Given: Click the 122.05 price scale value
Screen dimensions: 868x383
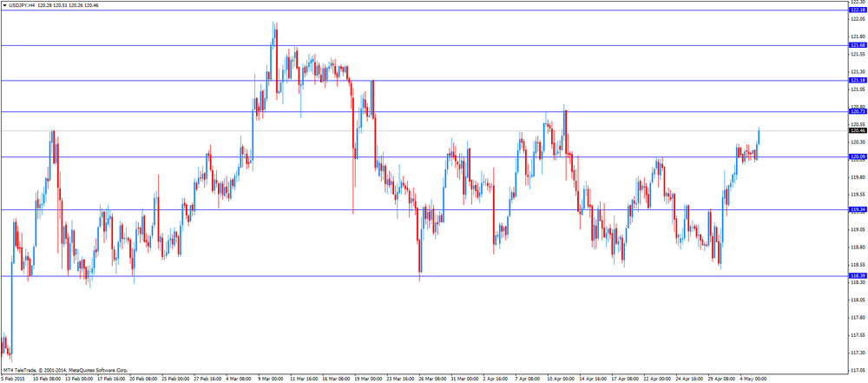Looking at the screenshot, I should coord(858,19).
